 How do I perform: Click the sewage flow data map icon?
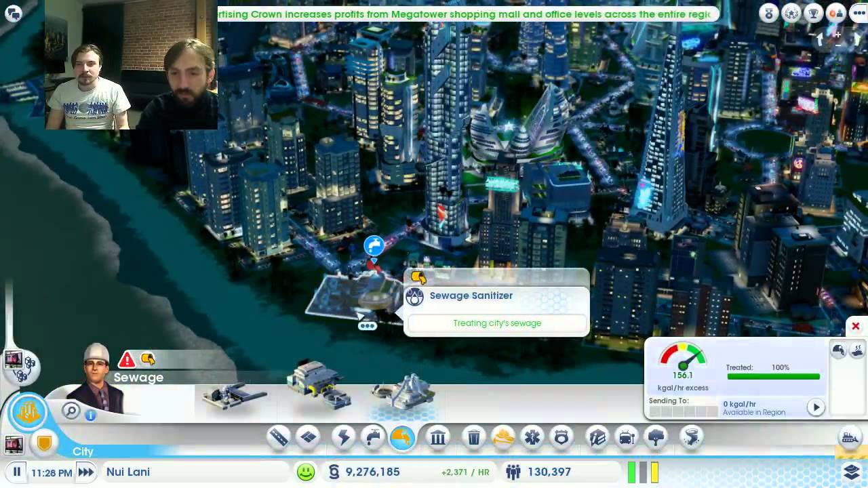pos(839,350)
